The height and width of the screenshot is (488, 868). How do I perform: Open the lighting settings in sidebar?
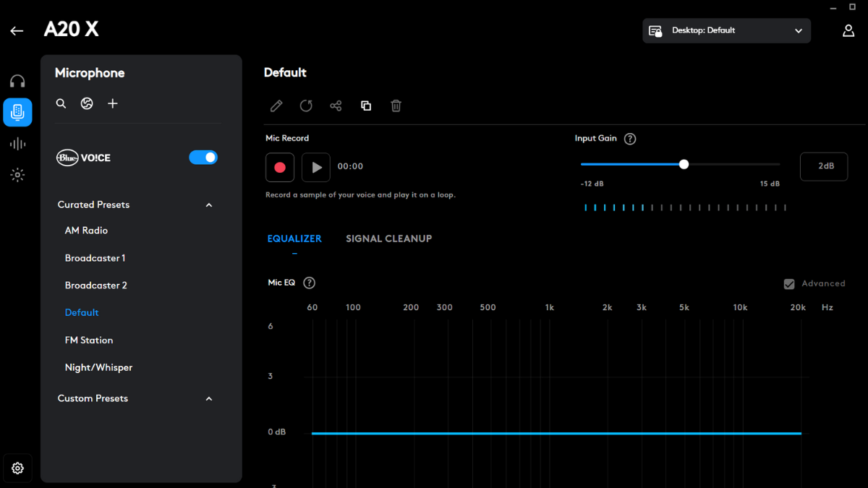17,175
